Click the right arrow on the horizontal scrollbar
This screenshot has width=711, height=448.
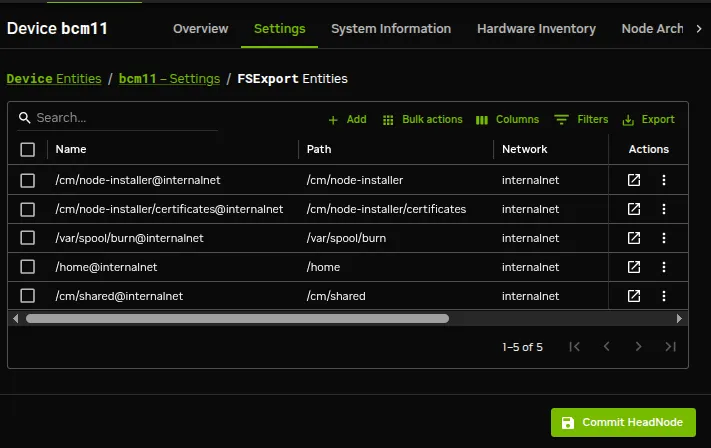pyautogui.click(x=679, y=318)
